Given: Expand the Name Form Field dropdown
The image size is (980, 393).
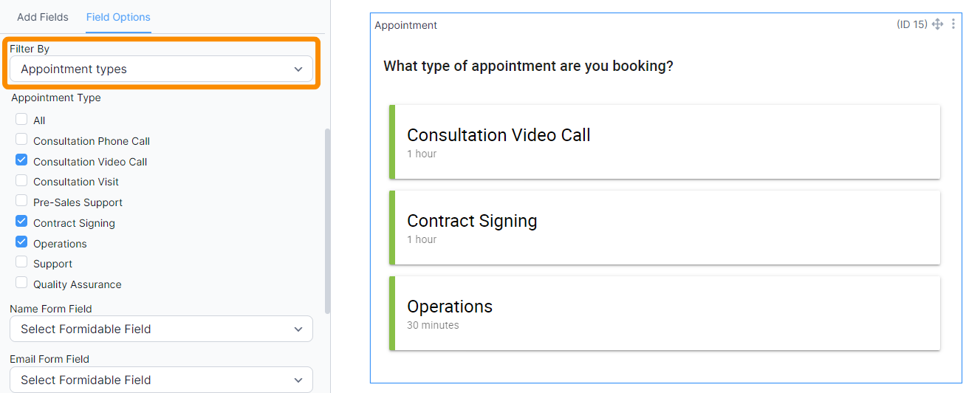Looking at the screenshot, I should pyautogui.click(x=161, y=329).
